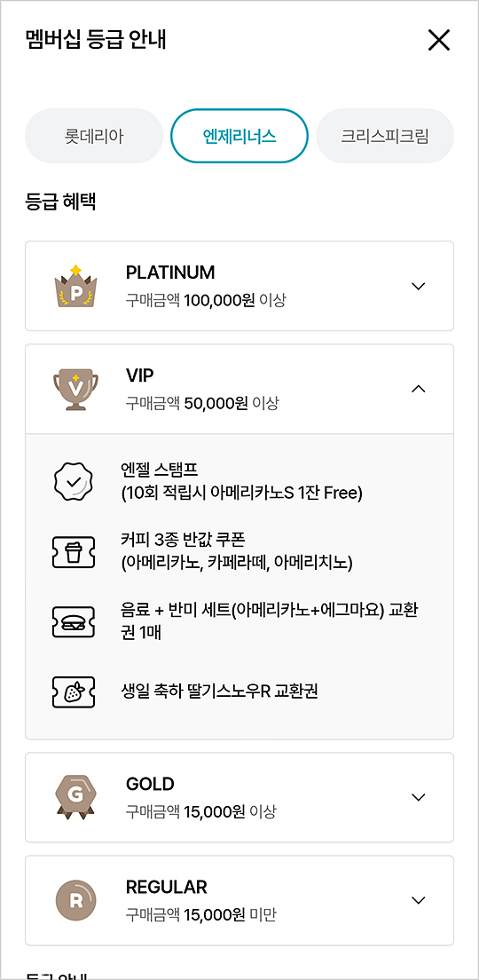Click the Gold medal badge icon
This screenshot has width=479, height=980.
pos(75,797)
